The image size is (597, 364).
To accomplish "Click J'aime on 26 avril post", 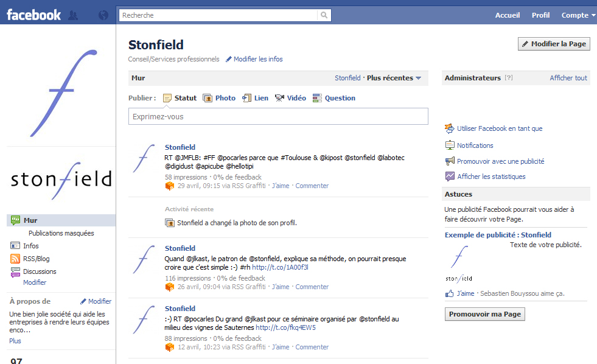I will [x=281, y=287].
